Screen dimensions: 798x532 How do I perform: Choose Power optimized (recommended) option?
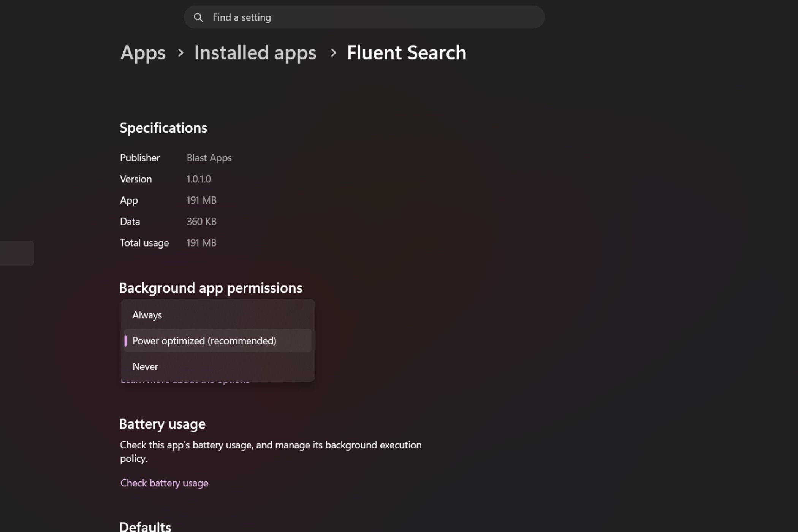coord(218,341)
